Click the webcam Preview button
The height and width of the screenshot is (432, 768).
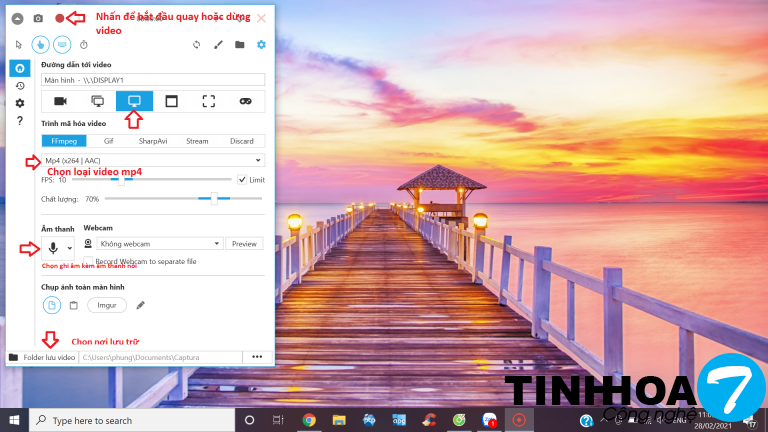[244, 243]
